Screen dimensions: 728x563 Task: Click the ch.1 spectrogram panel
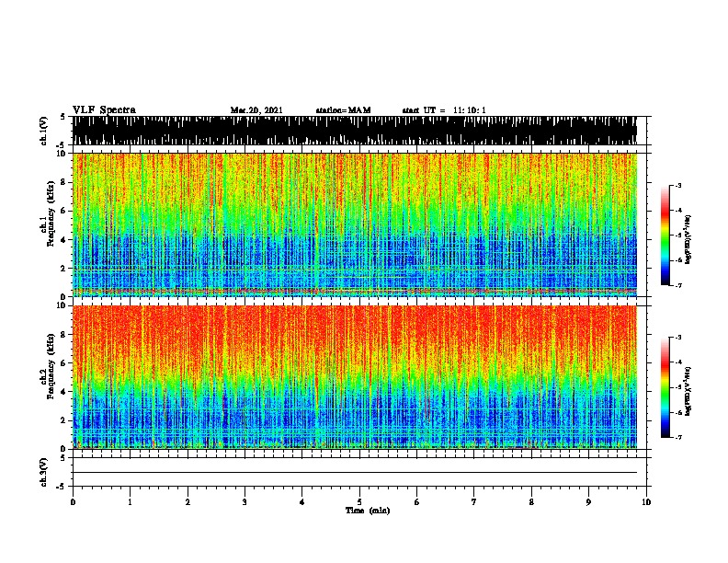pyautogui.click(x=355, y=224)
